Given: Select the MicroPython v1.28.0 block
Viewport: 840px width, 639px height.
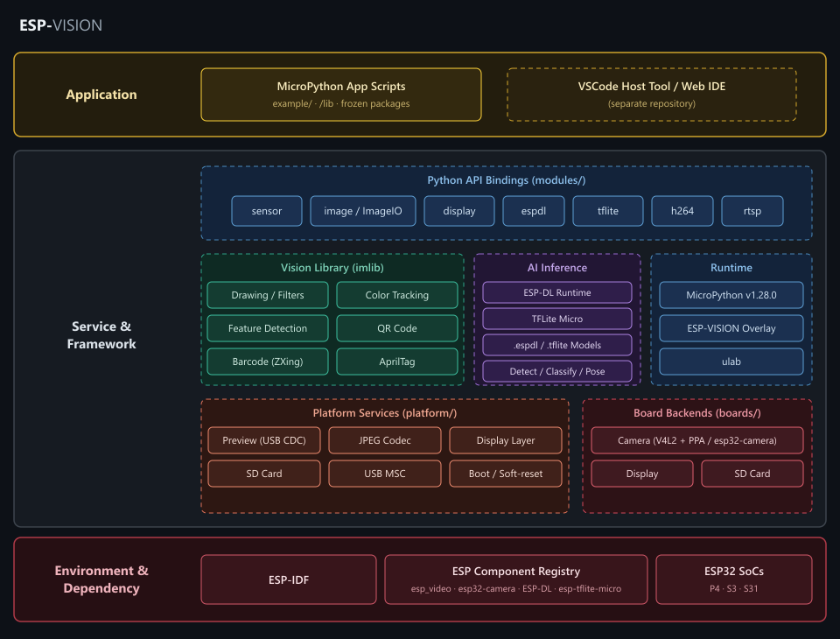Looking at the screenshot, I should tap(731, 295).
